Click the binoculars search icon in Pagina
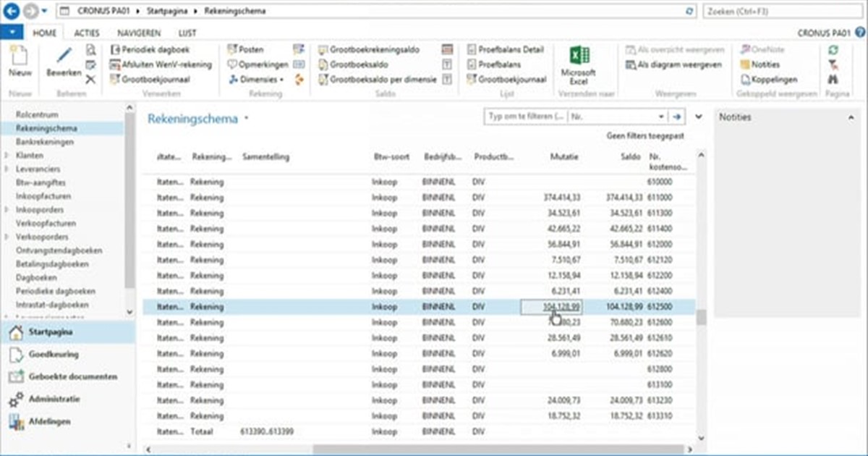 834,80
